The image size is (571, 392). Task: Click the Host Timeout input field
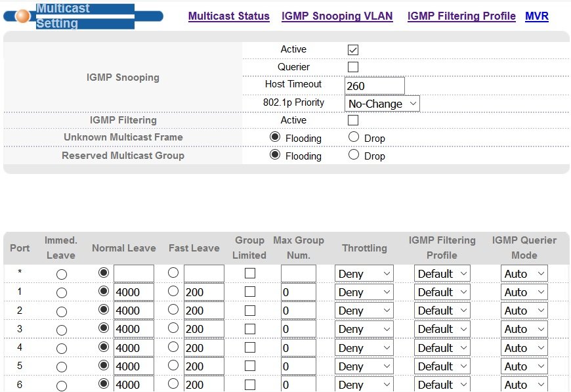374,86
